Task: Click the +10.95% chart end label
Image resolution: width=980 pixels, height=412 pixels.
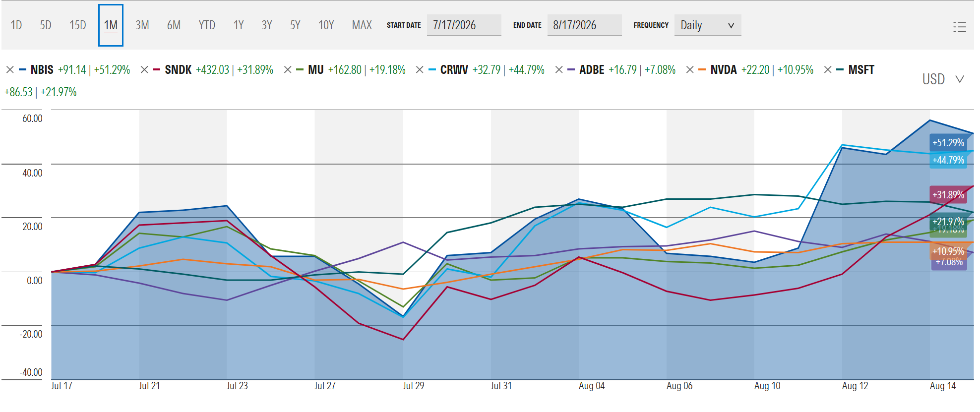Action: pyautogui.click(x=948, y=251)
